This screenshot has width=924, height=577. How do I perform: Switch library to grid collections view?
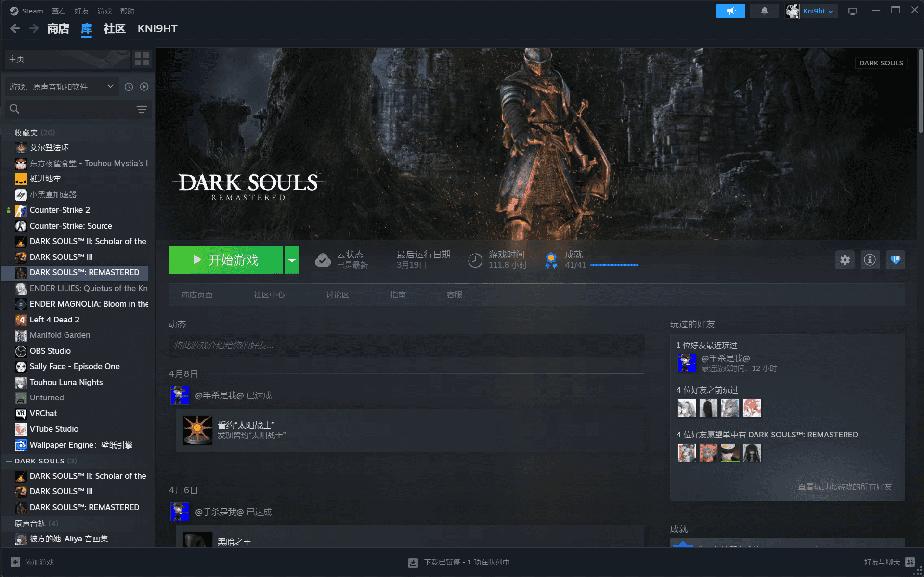coord(142,59)
